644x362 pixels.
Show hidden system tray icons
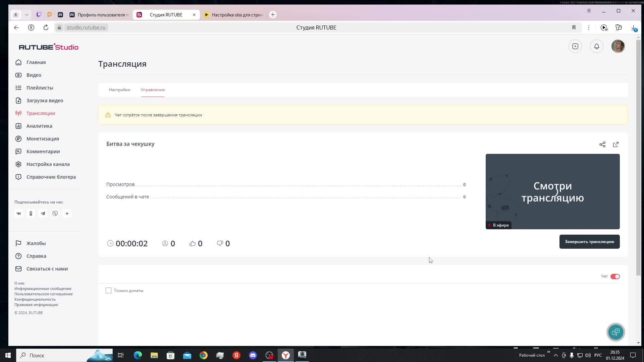coord(556,355)
